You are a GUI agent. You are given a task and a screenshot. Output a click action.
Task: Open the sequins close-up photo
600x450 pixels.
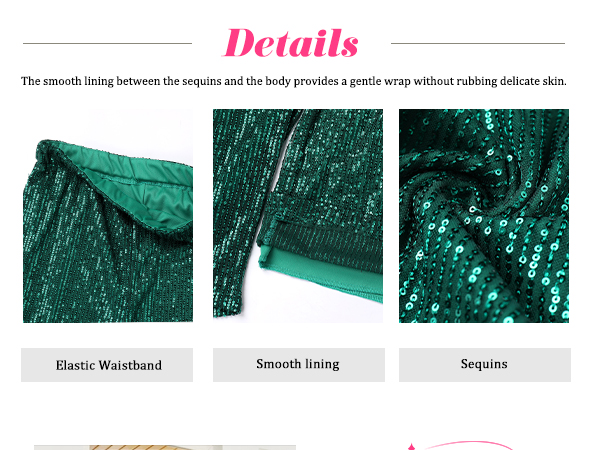click(x=484, y=216)
